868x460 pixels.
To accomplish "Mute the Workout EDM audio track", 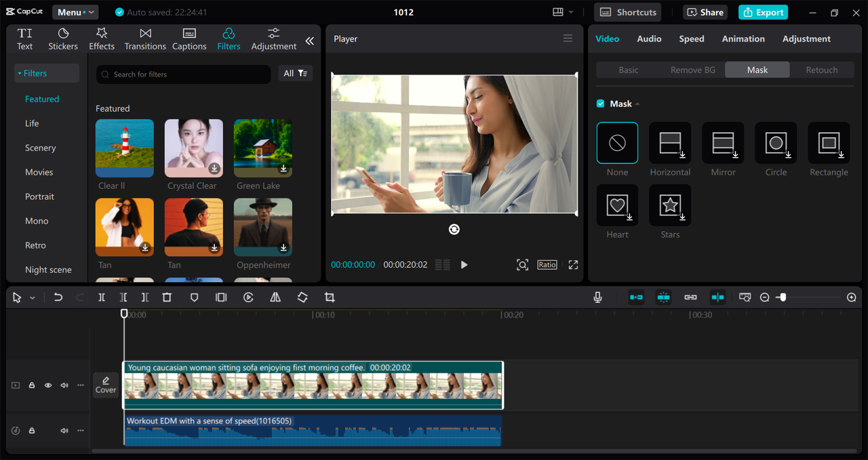I will [64, 431].
